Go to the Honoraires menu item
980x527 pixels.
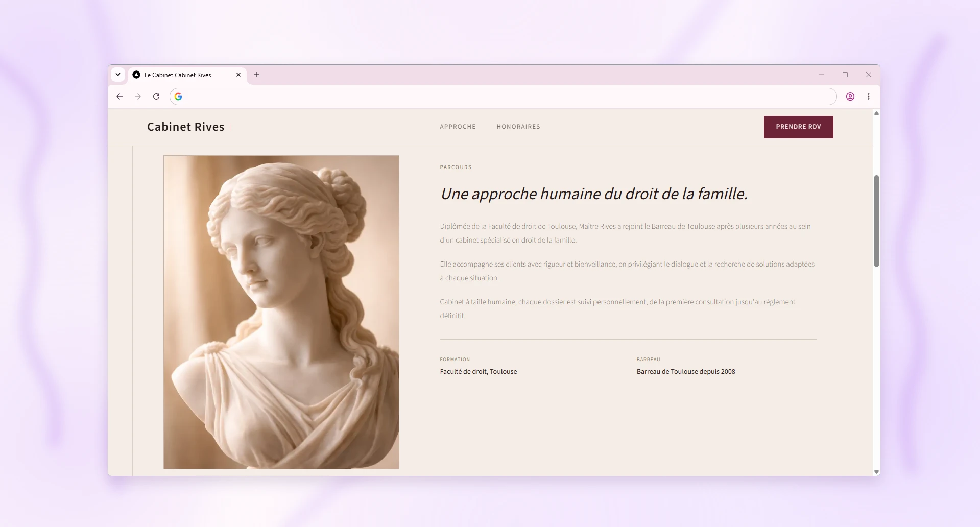[x=518, y=127]
